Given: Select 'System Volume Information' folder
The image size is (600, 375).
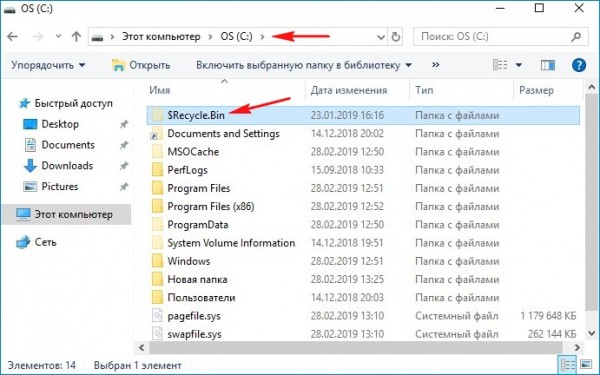Looking at the screenshot, I should click(231, 243).
